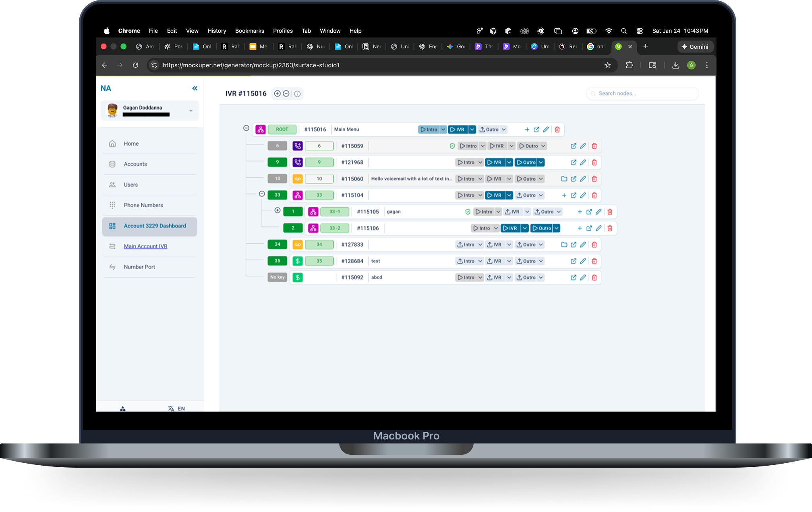The image size is (812, 512).
Task: Open the user profile dropdown for Gagan Doddanna
Action: click(191, 110)
